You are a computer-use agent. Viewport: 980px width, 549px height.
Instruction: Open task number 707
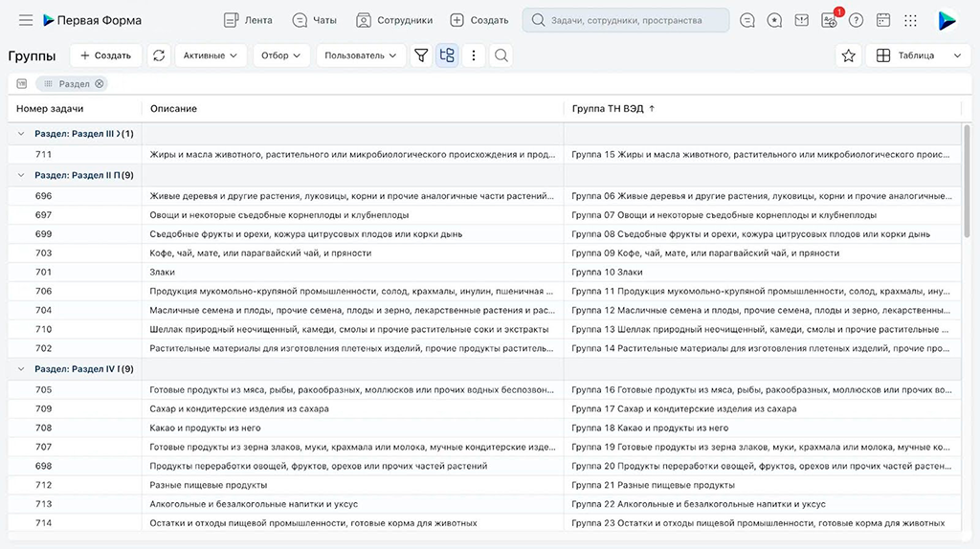click(x=44, y=448)
